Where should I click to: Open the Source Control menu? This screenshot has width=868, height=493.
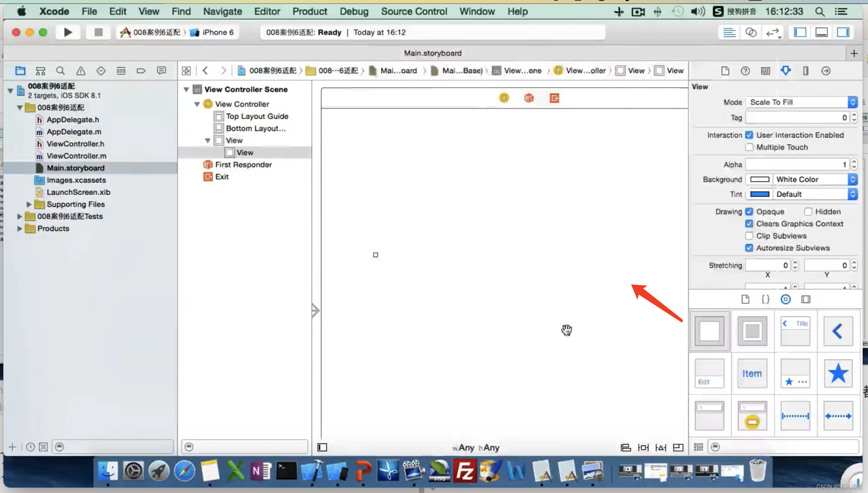414,11
